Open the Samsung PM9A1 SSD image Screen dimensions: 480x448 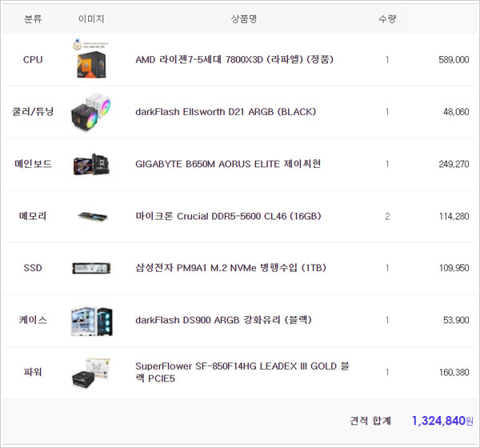coord(91,268)
